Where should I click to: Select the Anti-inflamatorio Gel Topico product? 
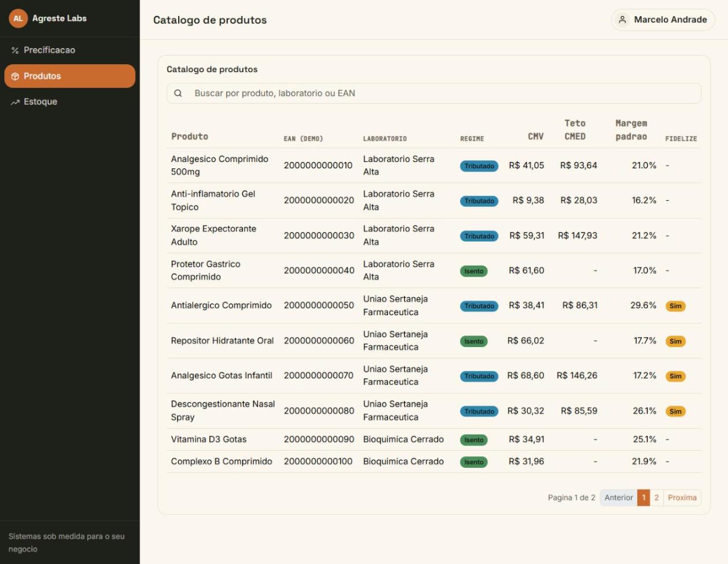[213, 201]
